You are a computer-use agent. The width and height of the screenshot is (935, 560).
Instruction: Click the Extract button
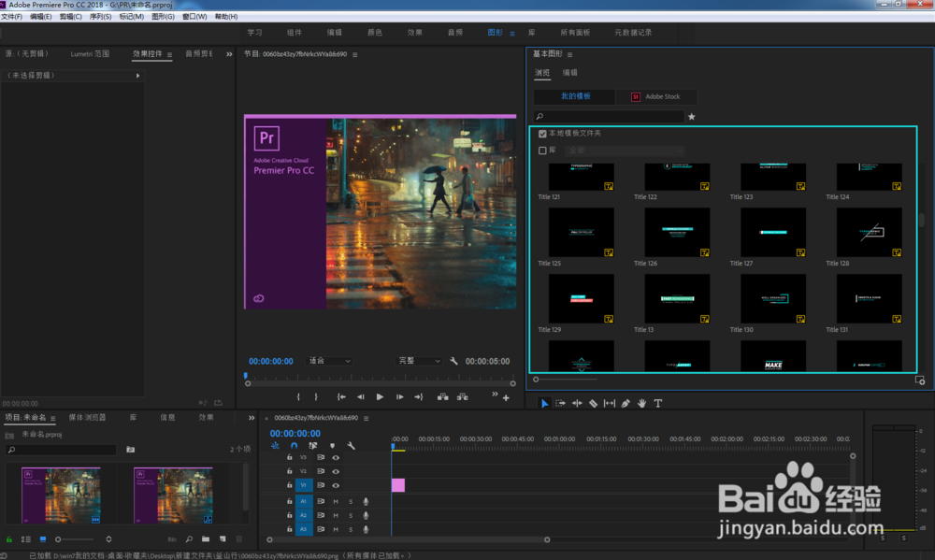coord(463,397)
